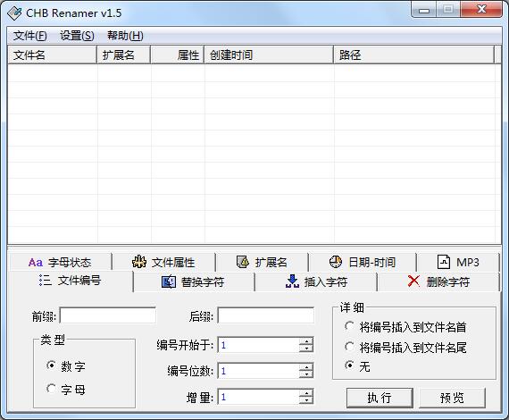Viewport: 509px width, 420px height.
Task: Sort by the 创建时间 column header
Action: pos(269,55)
